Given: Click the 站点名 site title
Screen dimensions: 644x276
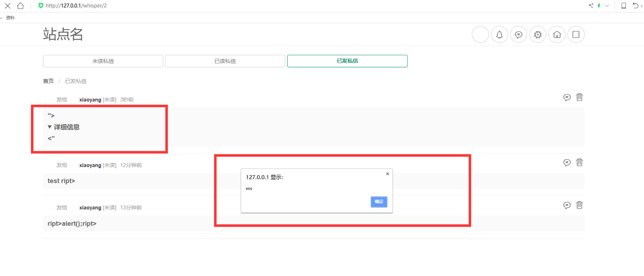Looking at the screenshot, I should tap(63, 34).
